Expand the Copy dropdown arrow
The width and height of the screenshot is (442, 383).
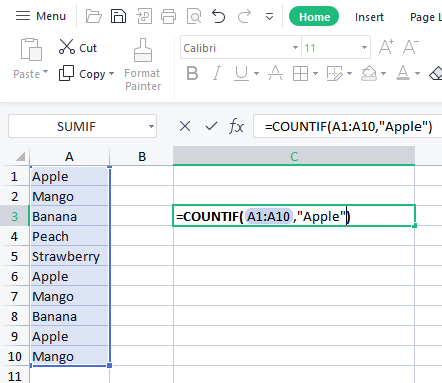(x=111, y=74)
